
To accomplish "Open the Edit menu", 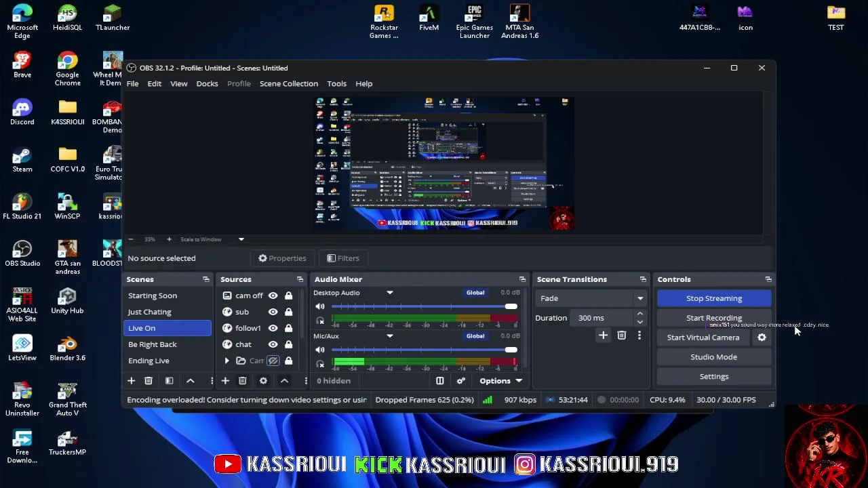I will tap(155, 83).
